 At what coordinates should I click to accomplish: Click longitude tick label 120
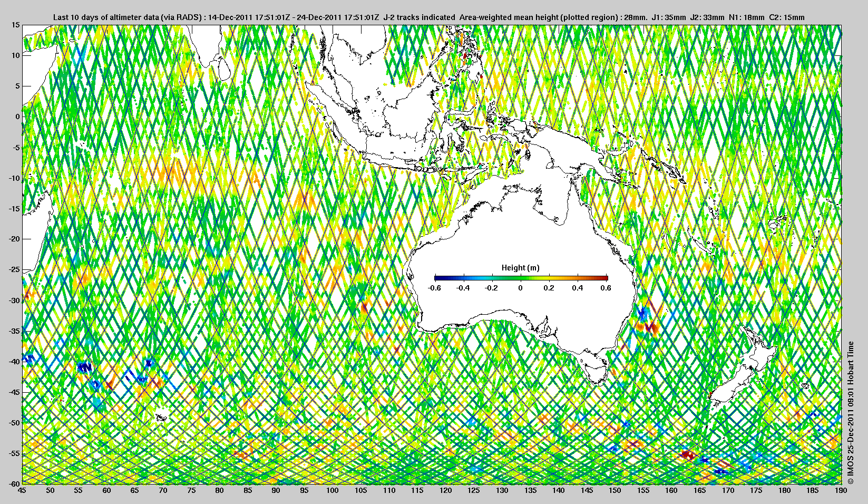(x=445, y=490)
